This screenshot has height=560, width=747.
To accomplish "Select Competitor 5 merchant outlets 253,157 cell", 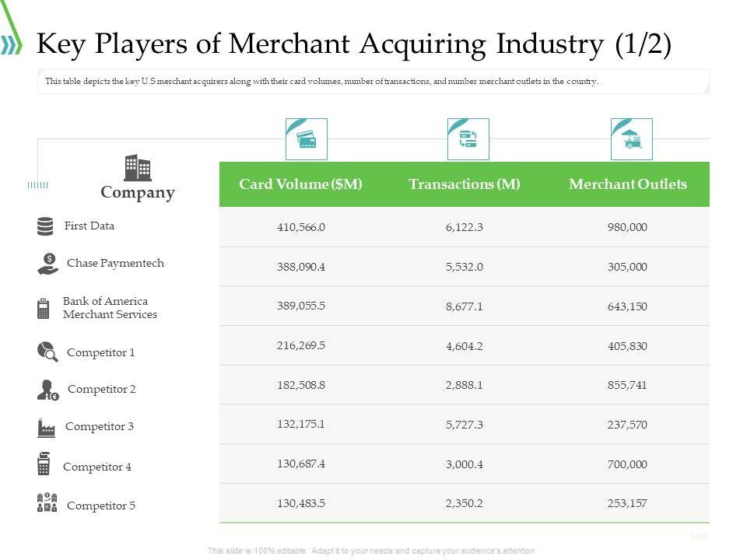I will [627, 503].
